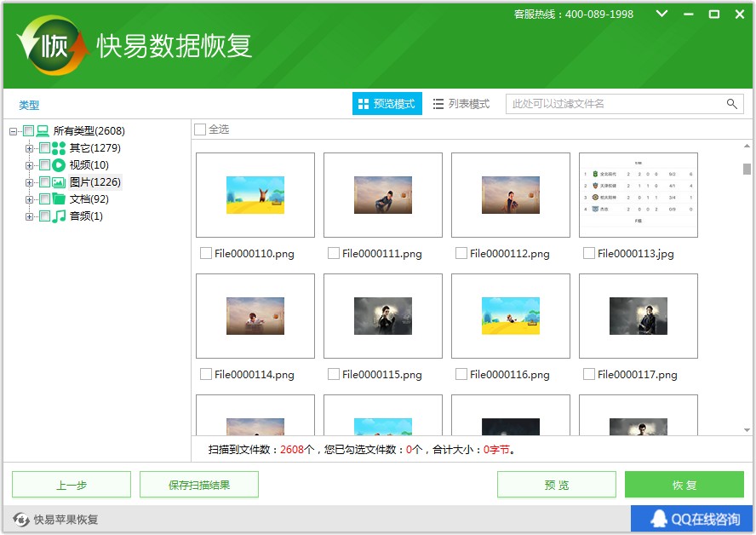Open the title bar dropdown menu arrow
Image resolution: width=756 pixels, height=535 pixels.
(662, 14)
